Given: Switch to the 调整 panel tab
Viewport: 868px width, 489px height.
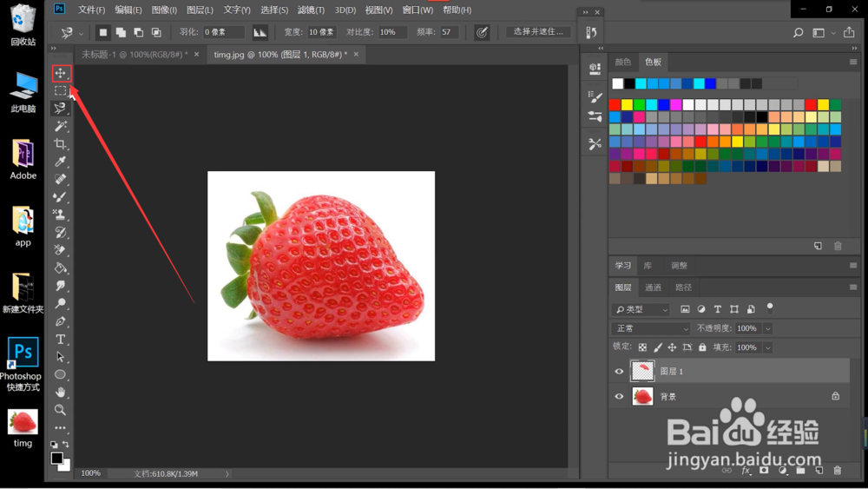Looking at the screenshot, I should (x=680, y=266).
